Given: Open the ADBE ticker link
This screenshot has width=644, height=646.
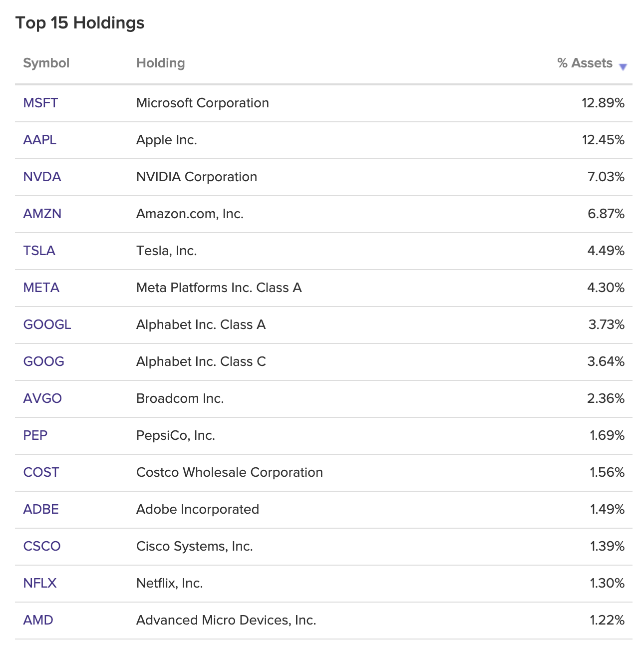Looking at the screenshot, I should coord(41,509).
